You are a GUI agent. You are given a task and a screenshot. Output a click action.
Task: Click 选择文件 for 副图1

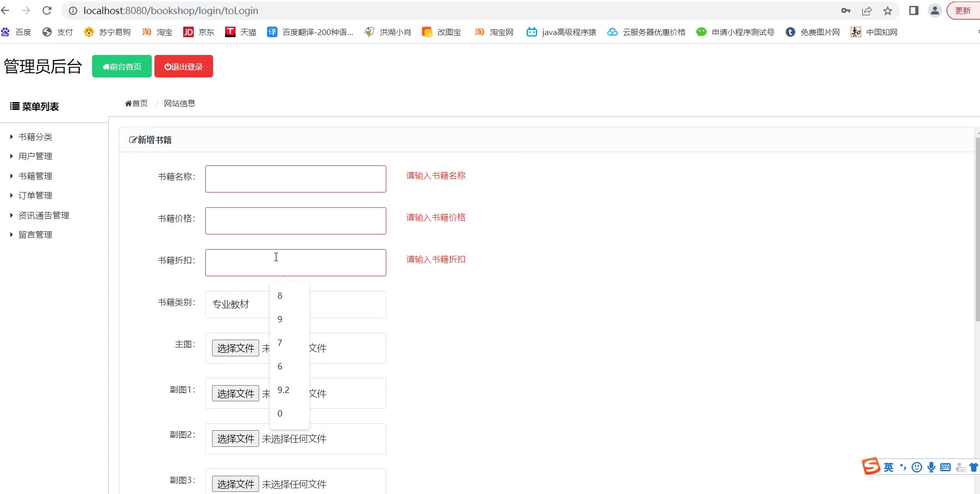236,394
